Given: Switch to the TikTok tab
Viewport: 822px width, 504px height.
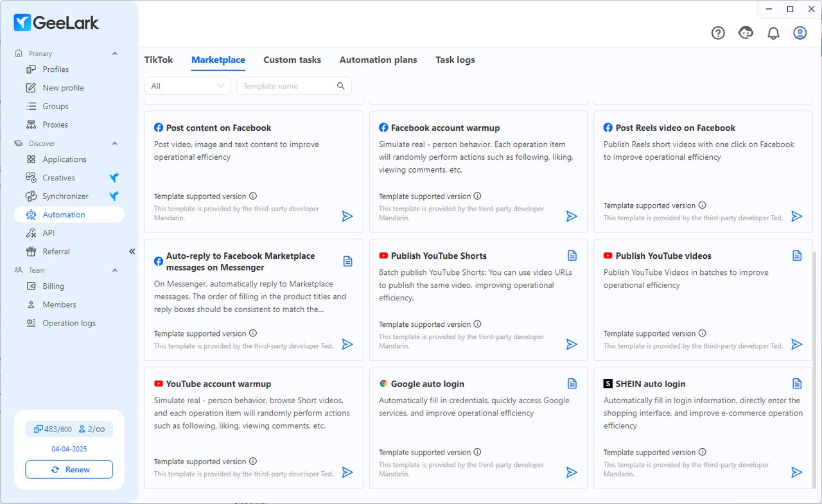Looking at the screenshot, I should coord(159,60).
